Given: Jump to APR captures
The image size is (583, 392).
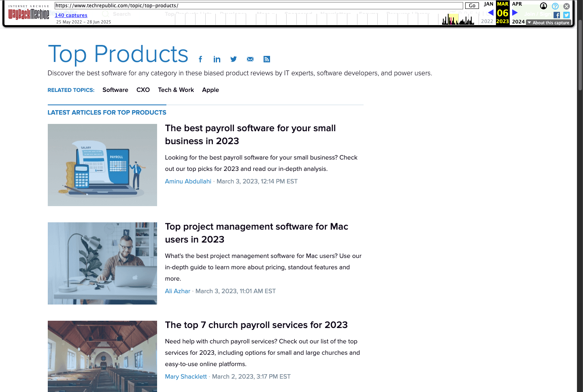Looking at the screenshot, I should click(517, 4).
